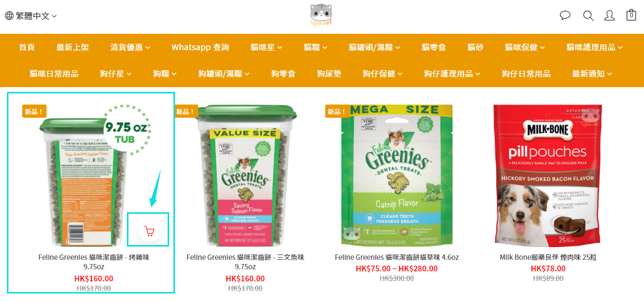Open the chat message icon
The height and width of the screenshot is (302, 644).
coord(565,15)
